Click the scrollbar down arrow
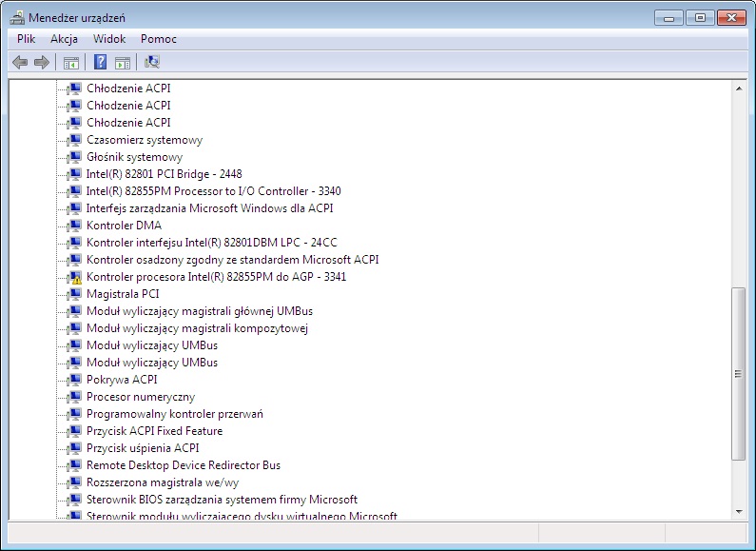 739,511
